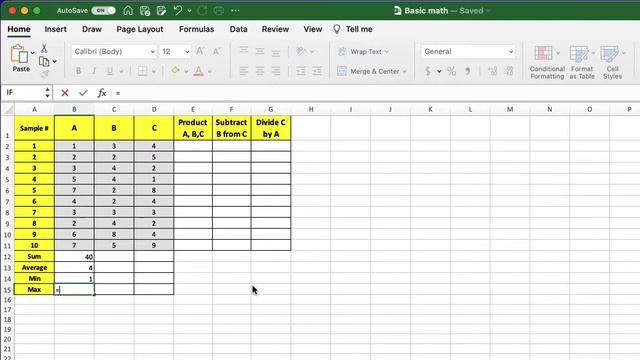Screen dimensions: 640x360
Task: Open the General number format dropdown
Action: click(468, 51)
